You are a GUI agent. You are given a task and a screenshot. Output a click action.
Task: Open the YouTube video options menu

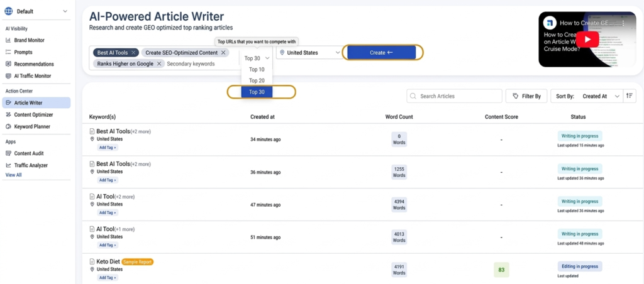point(623,23)
